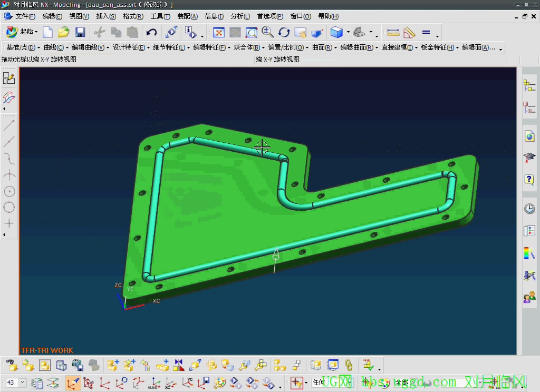Click the save WCS icon

203,383
